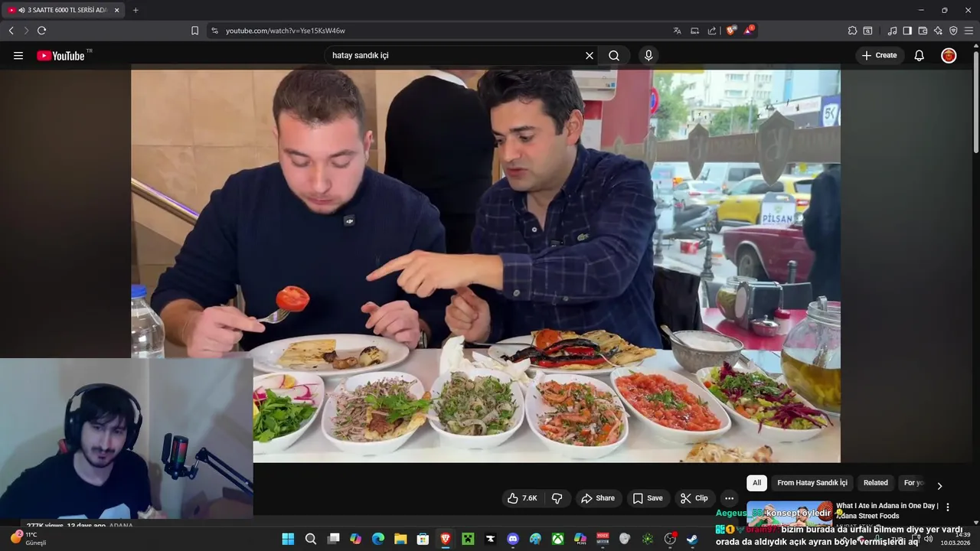Viewport: 980px width, 551px height.
Task: Open Leo AI sparkle icon
Action: (938, 31)
